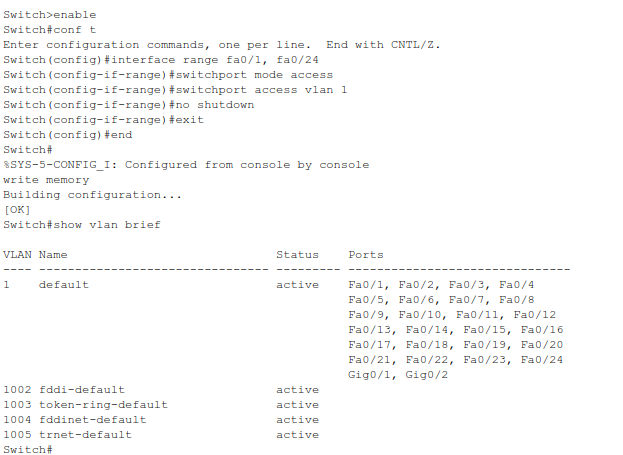Screen dimensions: 623x455
Task: Click the 1005 trnet-default VLAN row
Action: (161, 435)
